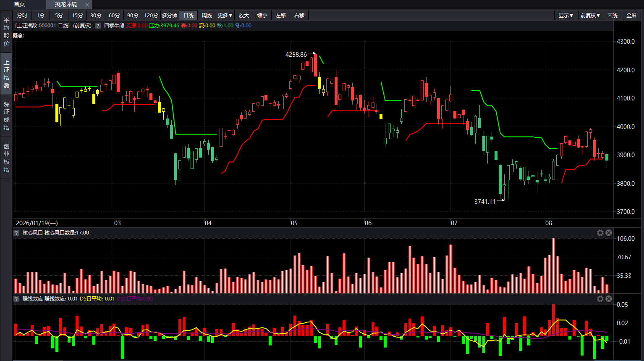This screenshot has height=361, width=644.
Task: Click the 0.05 axis value
Action: [622, 305]
